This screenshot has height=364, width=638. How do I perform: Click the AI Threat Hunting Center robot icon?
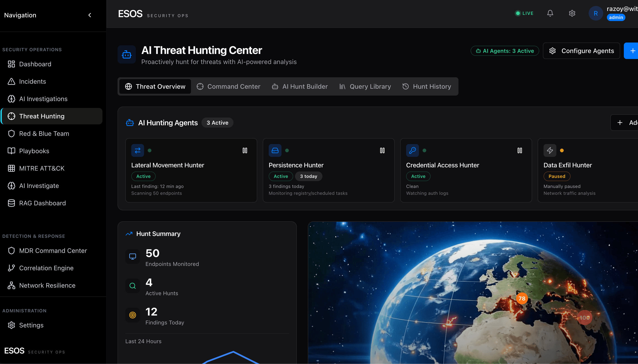click(x=127, y=54)
